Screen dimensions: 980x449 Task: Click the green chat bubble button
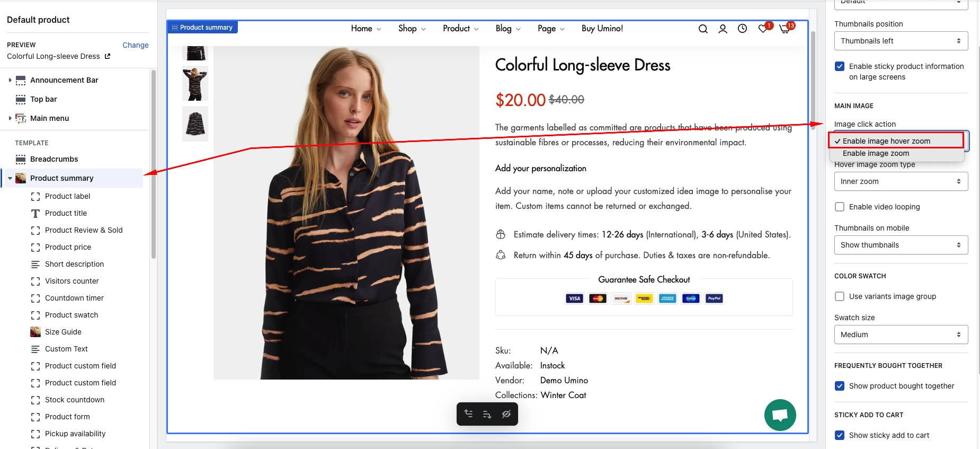click(780, 415)
